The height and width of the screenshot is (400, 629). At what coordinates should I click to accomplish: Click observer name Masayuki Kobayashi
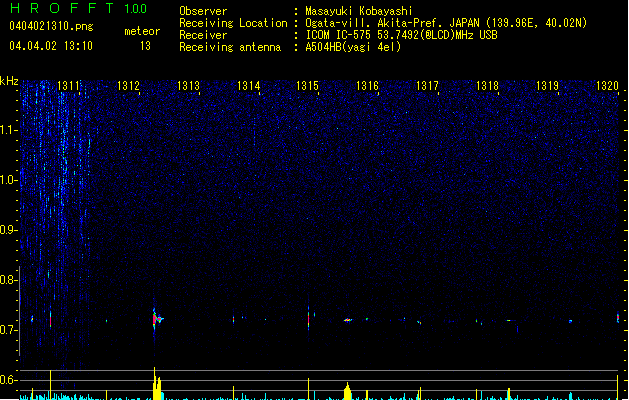(x=359, y=11)
